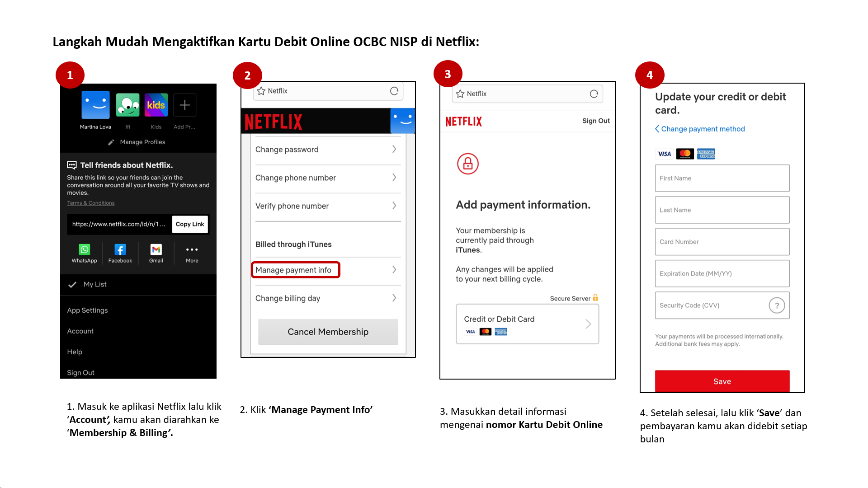Click the reload icon in step 2 browser bar
The image size is (868, 488).
[394, 91]
